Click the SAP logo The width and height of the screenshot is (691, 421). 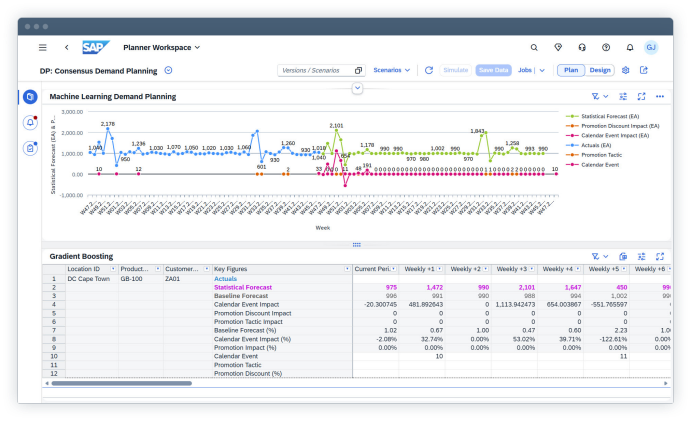[x=96, y=47]
